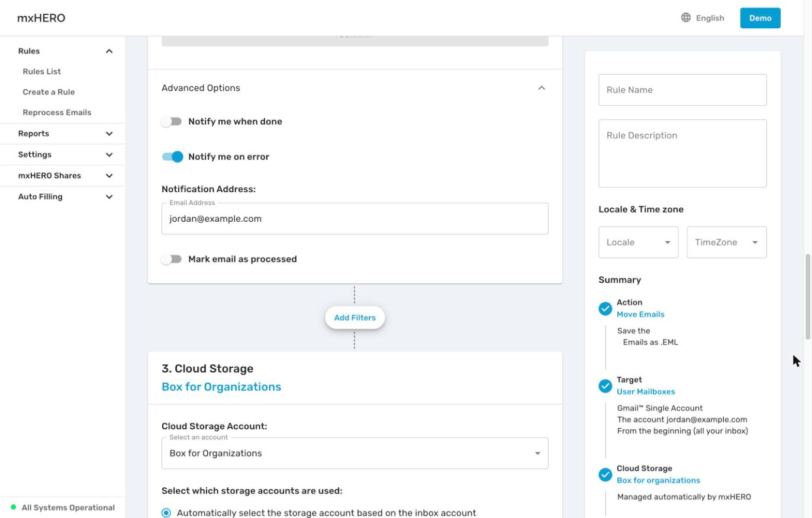The image size is (812, 518).
Task: Click the globe language icon
Action: (686, 18)
